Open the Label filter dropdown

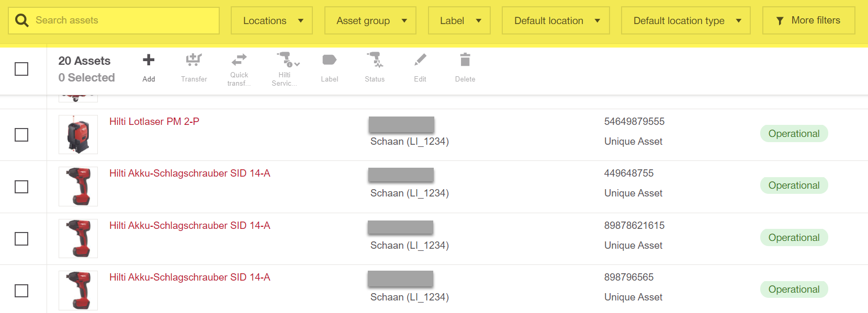tap(459, 21)
